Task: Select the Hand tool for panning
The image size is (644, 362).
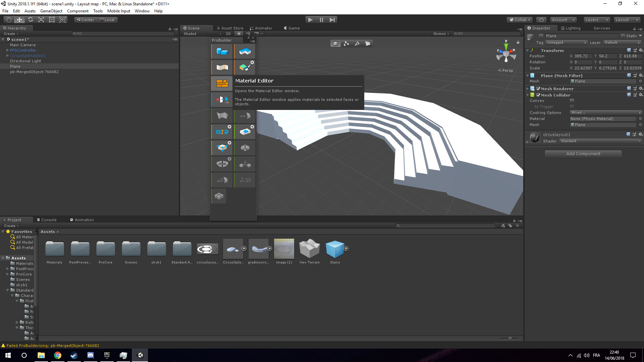Action: click(x=8, y=19)
